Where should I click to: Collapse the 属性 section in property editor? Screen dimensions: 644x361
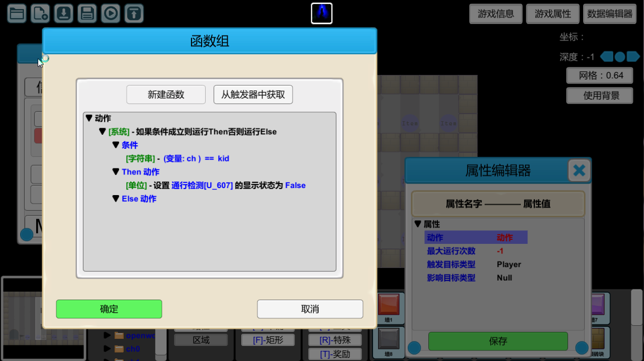click(x=418, y=224)
